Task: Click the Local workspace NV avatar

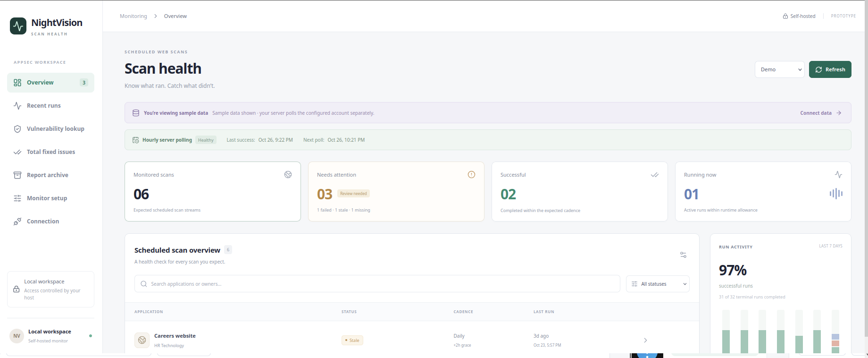Action: point(17,336)
